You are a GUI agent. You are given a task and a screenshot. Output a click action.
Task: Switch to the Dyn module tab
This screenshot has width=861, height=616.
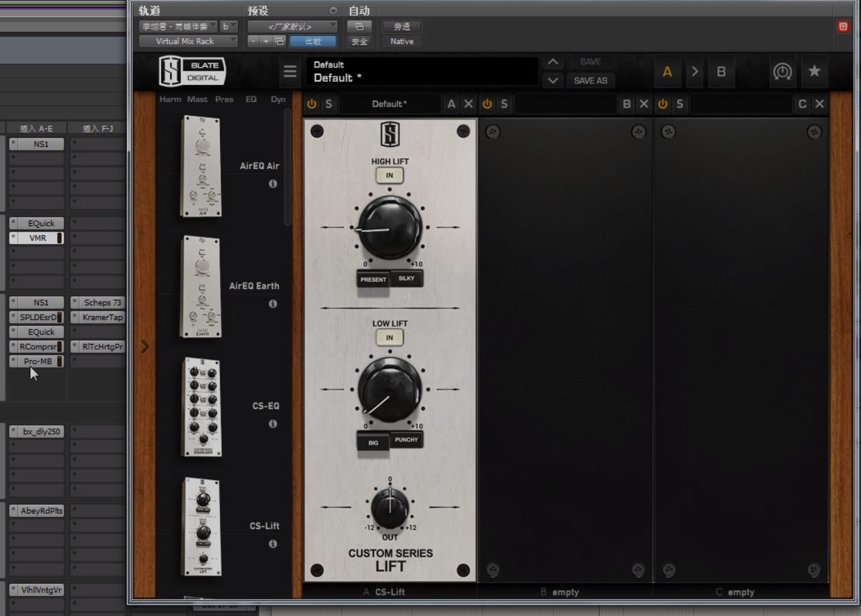278,99
